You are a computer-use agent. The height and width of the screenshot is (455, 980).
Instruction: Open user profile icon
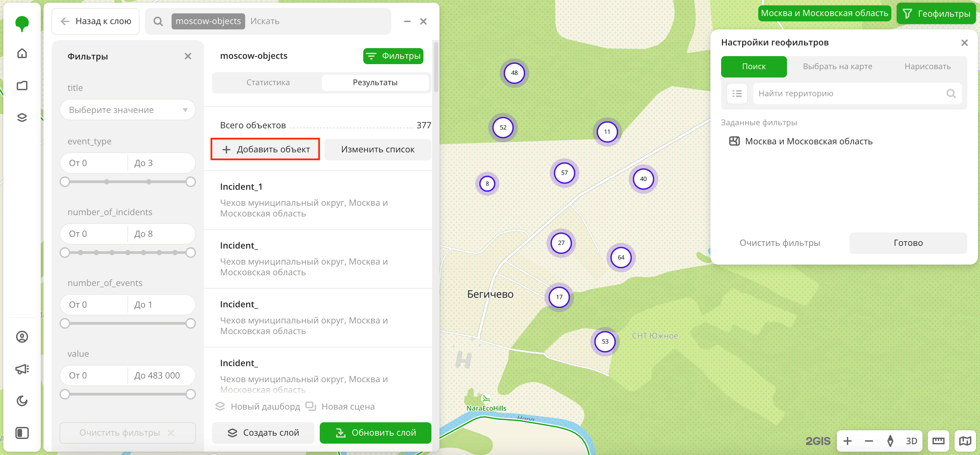pos(22,337)
